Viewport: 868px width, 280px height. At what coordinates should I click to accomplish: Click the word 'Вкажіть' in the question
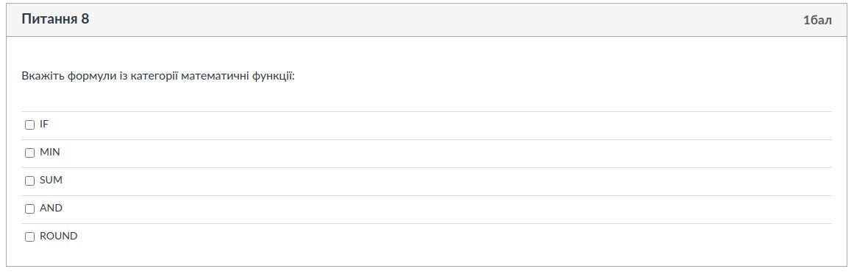pos(43,76)
